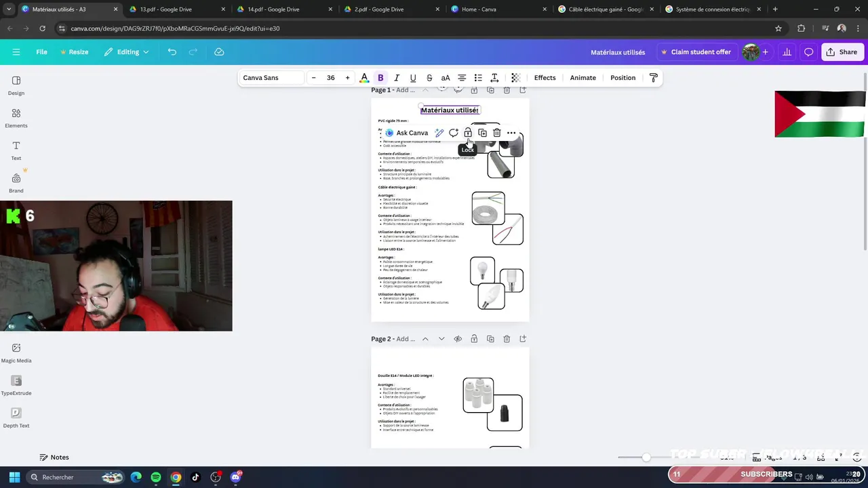Viewport: 868px width, 488px height.
Task: Open the File menu
Action: coord(41,52)
